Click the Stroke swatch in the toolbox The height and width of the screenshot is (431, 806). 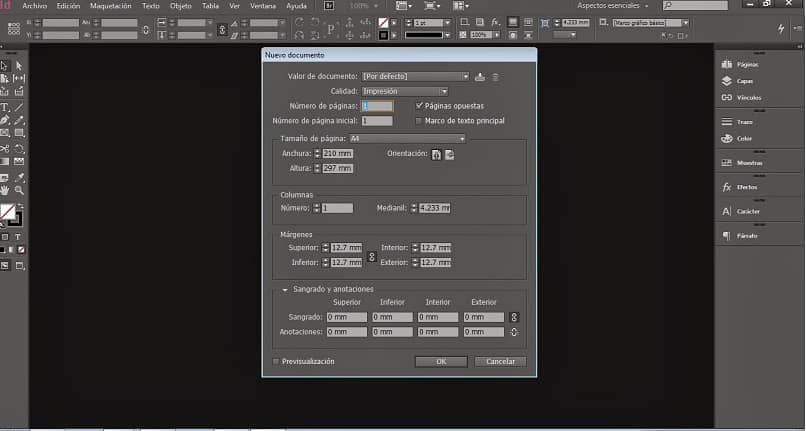tap(16, 220)
